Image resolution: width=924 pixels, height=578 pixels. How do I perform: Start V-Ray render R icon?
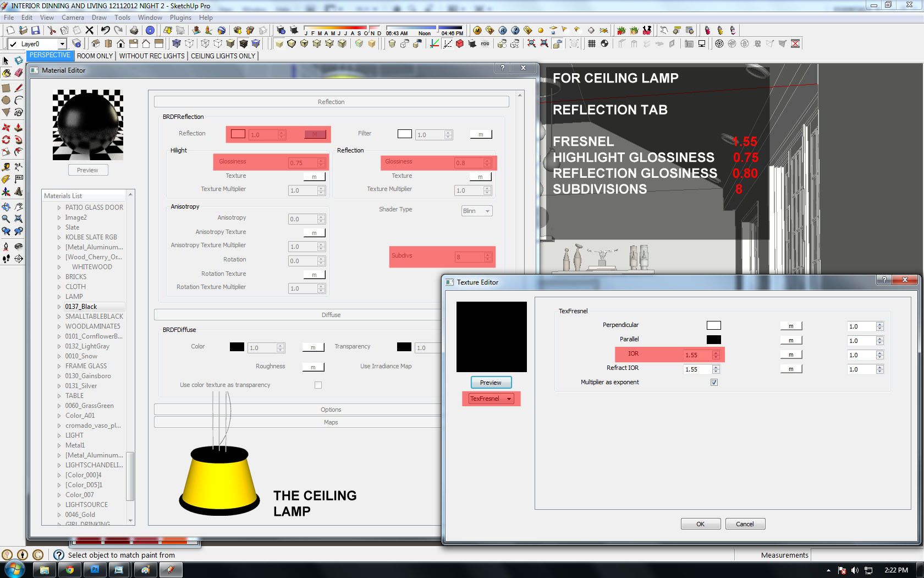pyautogui.click(x=503, y=30)
